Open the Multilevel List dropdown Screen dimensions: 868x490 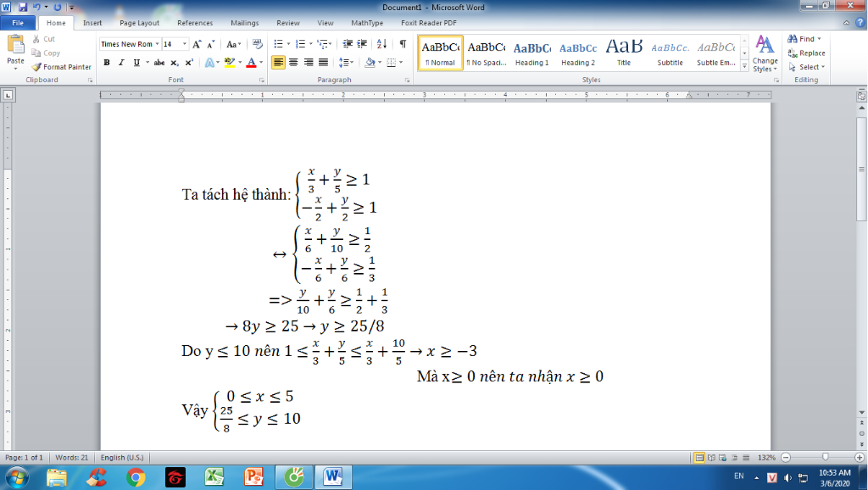click(x=331, y=44)
